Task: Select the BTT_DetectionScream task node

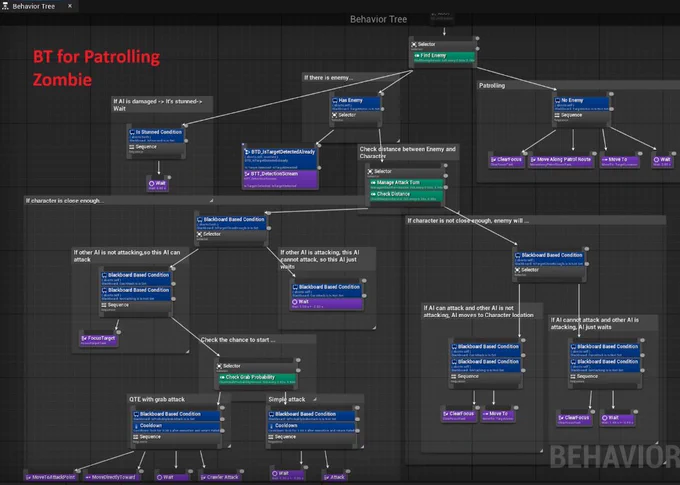Action: coord(280,179)
